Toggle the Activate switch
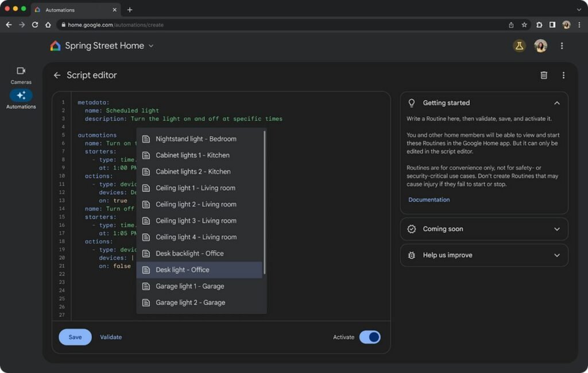 370,337
